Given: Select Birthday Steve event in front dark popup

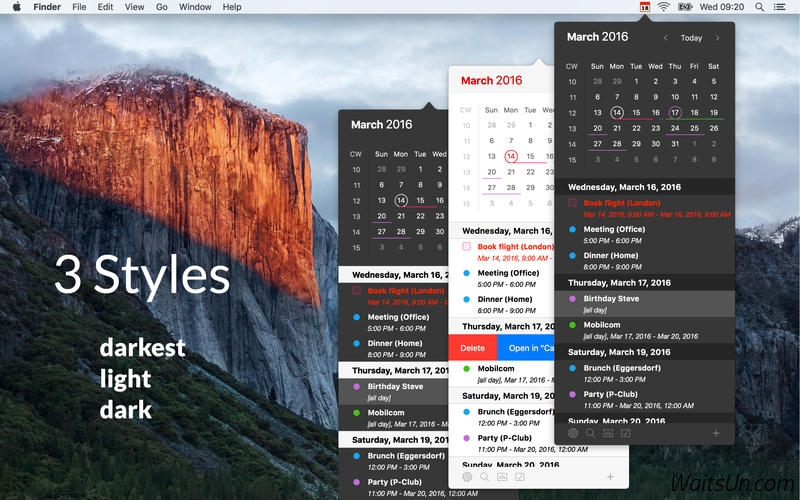Looking at the screenshot, I should [644, 304].
